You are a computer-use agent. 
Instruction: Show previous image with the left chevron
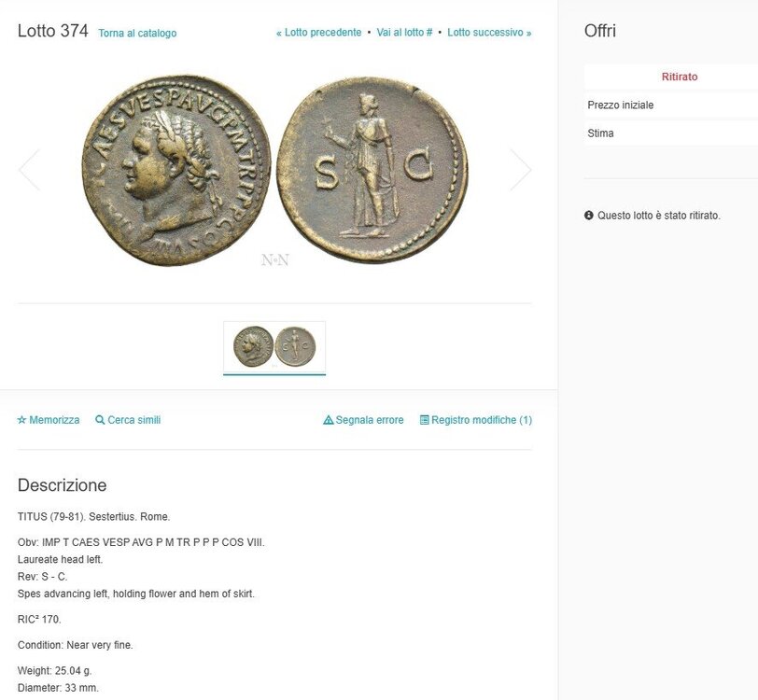tap(29, 171)
